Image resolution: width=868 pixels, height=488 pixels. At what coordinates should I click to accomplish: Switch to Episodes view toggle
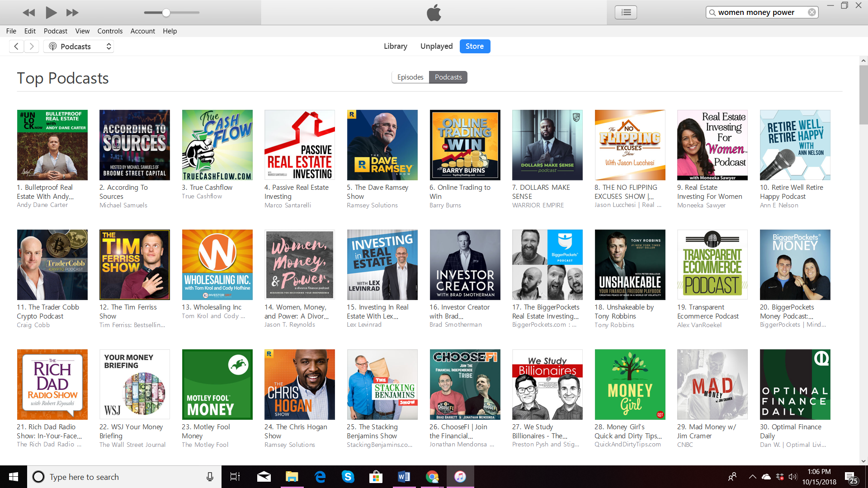pyautogui.click(x=410, y=77)
